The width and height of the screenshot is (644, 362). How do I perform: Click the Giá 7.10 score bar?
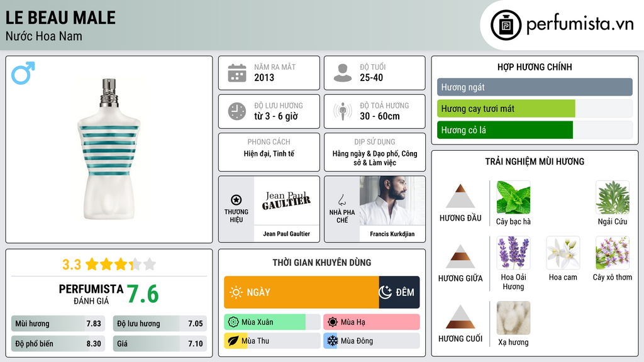coord(160,344)
